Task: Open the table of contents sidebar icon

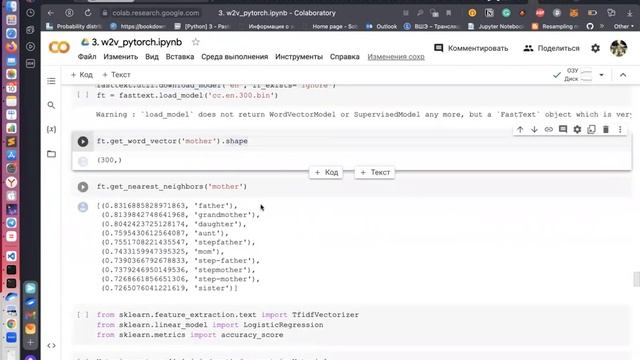Action: pyautogui.click(x=51, y=81)
